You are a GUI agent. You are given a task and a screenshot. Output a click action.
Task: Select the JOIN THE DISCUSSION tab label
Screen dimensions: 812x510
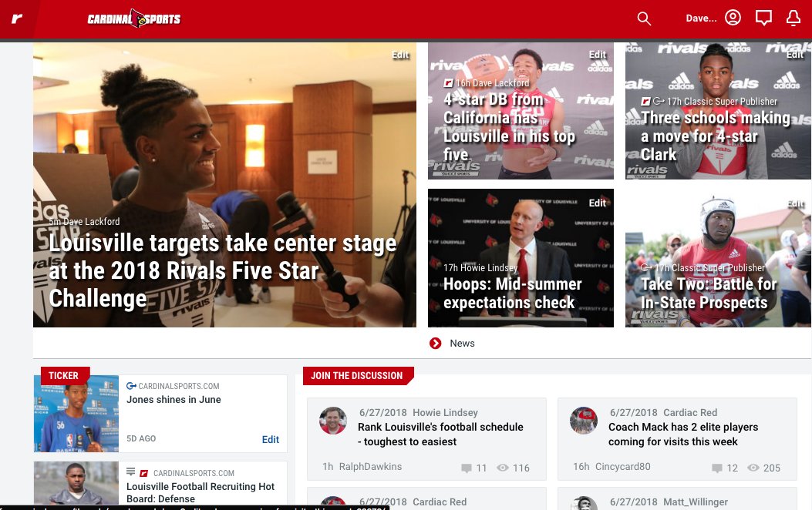(x=356, y=375)
